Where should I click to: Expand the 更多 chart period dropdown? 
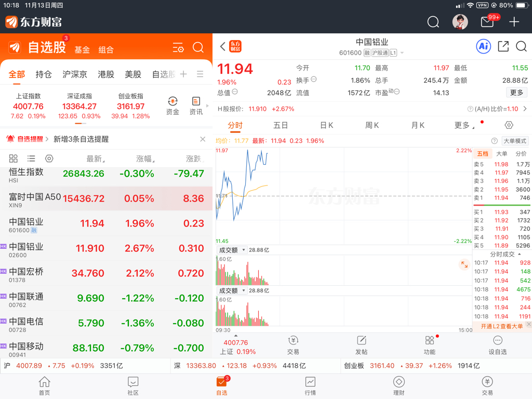click(464, 125)
